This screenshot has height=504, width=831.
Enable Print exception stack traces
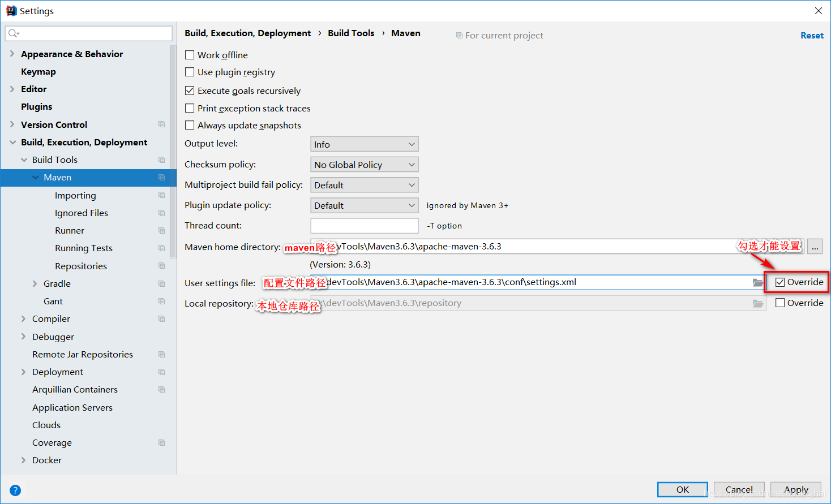tap(190, 108)
